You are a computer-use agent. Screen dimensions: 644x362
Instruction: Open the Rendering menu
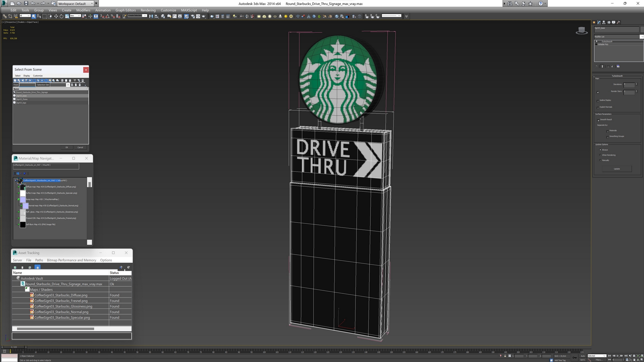tap(148, 10)
